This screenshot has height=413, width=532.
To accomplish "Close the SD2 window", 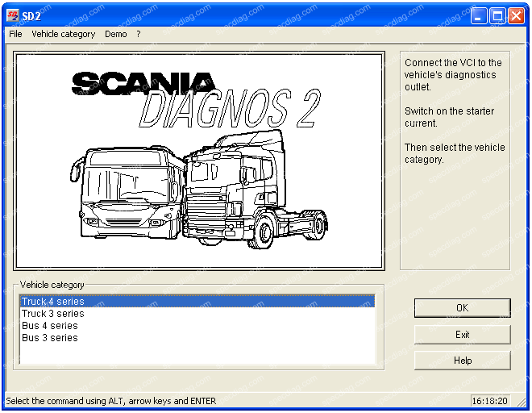I will pyautogui.click(x=516, y=15).
